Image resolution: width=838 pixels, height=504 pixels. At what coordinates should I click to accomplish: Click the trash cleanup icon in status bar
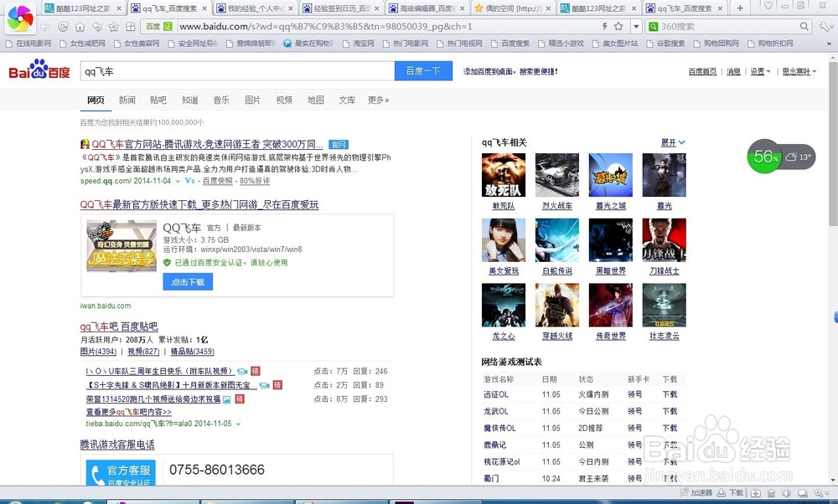point(771,493)
